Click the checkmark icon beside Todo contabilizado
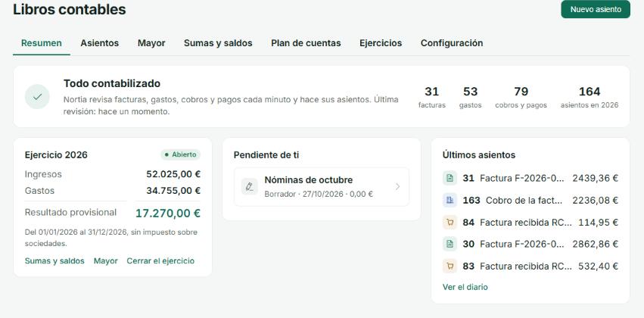The height and width of the screenshot is (318, 644). coord(37,97)
